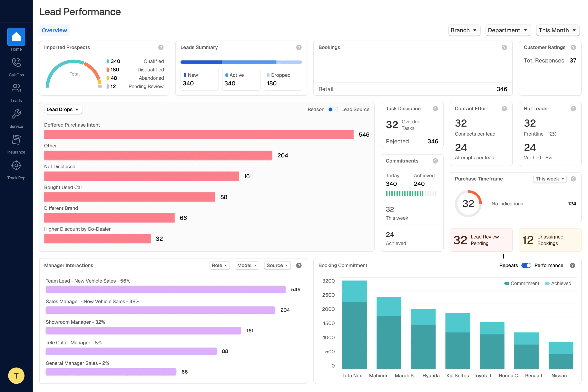This screenshot has height=392, width=588.
Task: Show help for Leads Summary
Action: tap(299, 47)
